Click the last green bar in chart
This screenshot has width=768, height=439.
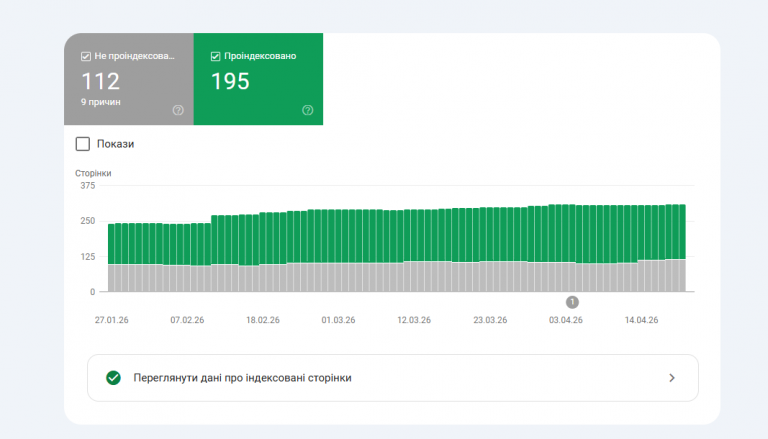pos(682,232)
